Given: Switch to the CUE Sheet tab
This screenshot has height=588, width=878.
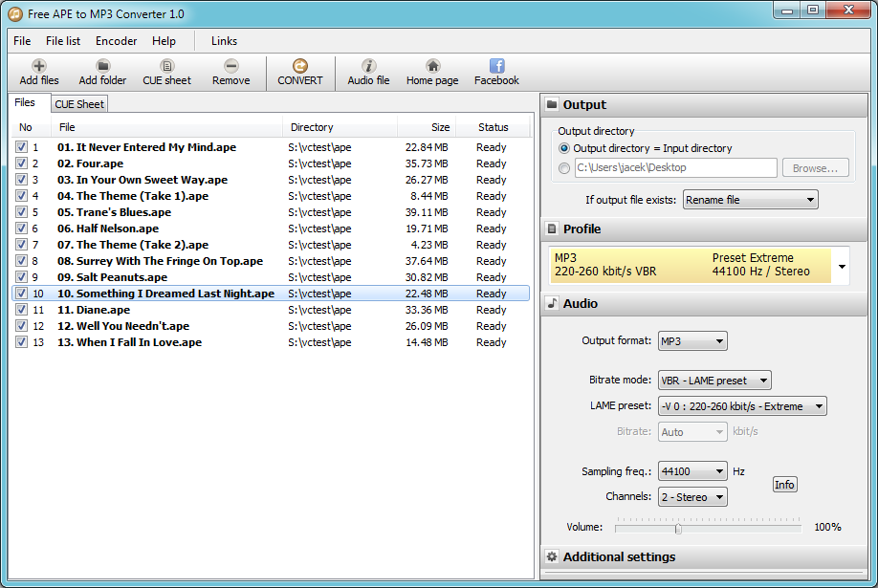Looking at the screenshot, I should click(78, 103).
